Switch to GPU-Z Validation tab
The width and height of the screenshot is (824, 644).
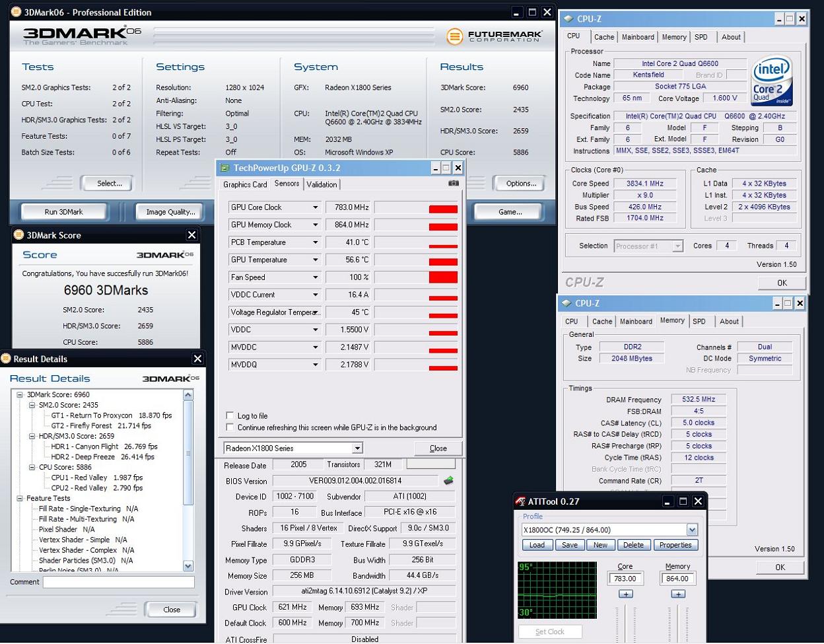[322, 184]
